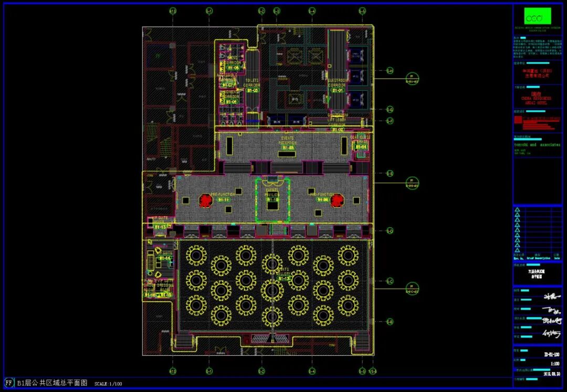567x392 pixels.
Task: Select room tag B1-13 VIP suite foyer
Action: coord(160,227)
